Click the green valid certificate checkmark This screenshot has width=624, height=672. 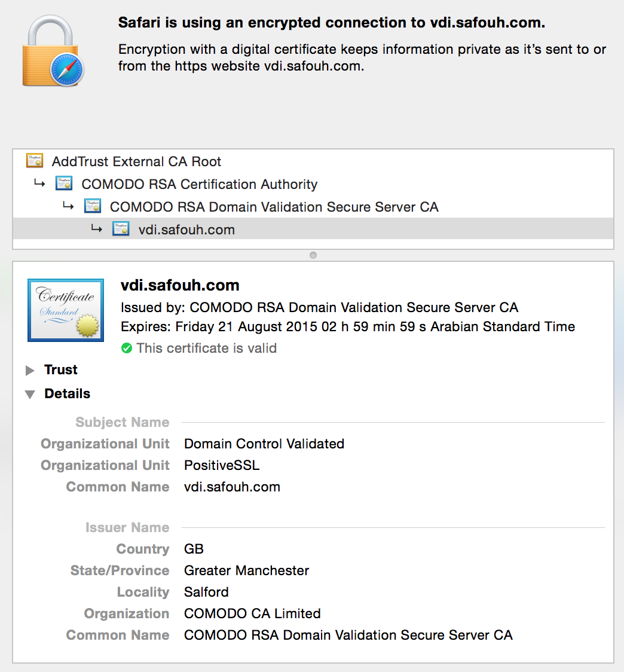tap(127, 348)
